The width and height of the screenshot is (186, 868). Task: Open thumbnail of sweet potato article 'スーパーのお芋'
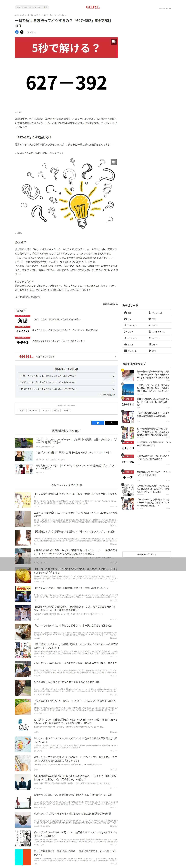pyautogui.click(x=23, y=575)
